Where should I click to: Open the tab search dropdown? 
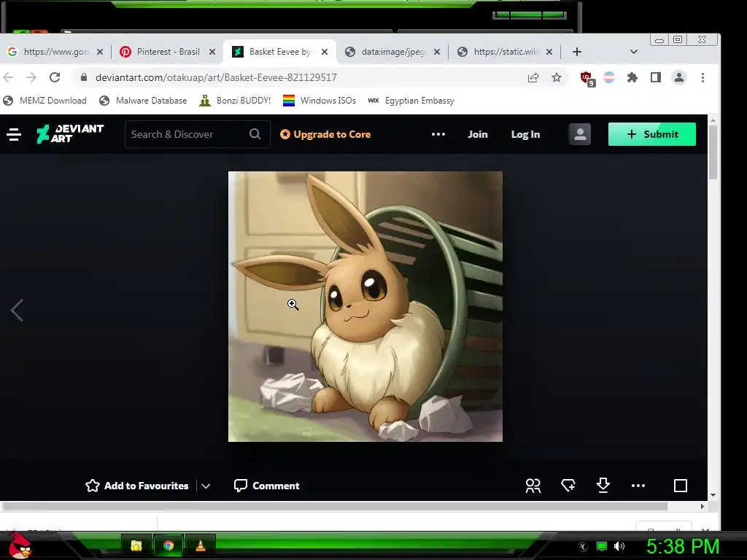[x=634, y=52]
